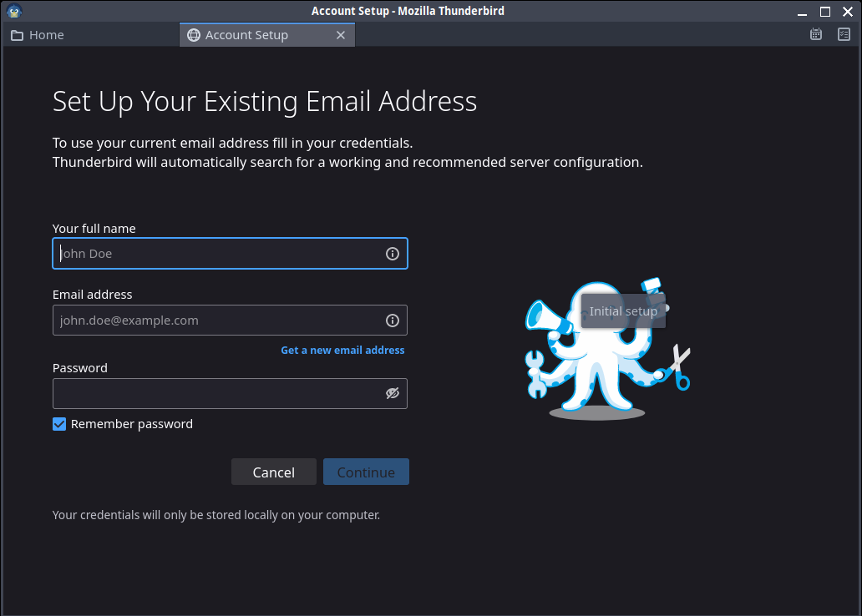The width and height of the screenshot is (862, 616).
Task: Click the Email address input field
Action: [x=230, y=321]
